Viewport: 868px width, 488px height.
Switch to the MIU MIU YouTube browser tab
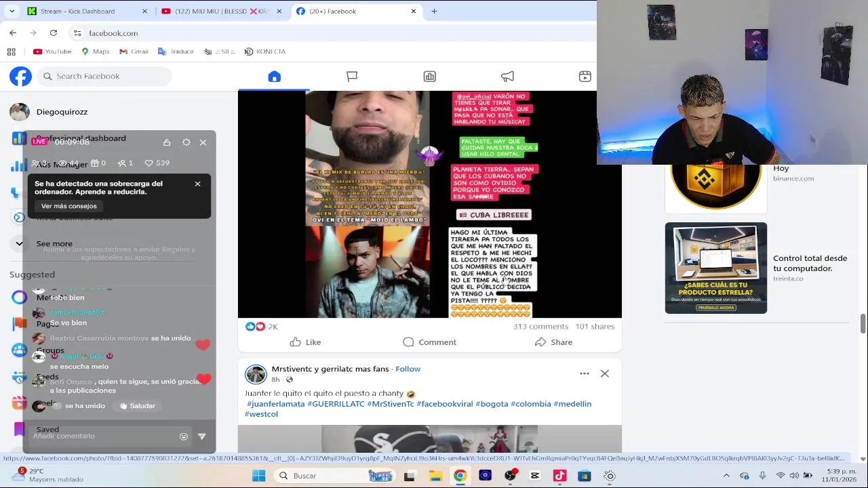[222, 11]
